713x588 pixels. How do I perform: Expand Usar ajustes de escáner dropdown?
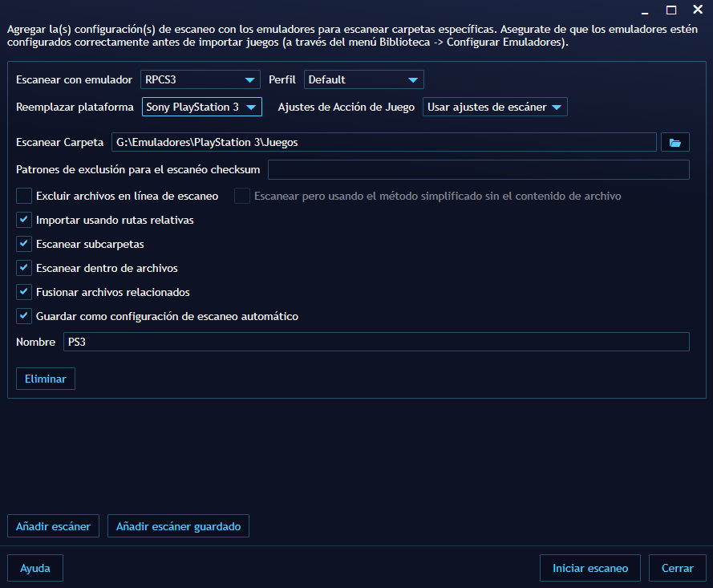coord(495,107)
